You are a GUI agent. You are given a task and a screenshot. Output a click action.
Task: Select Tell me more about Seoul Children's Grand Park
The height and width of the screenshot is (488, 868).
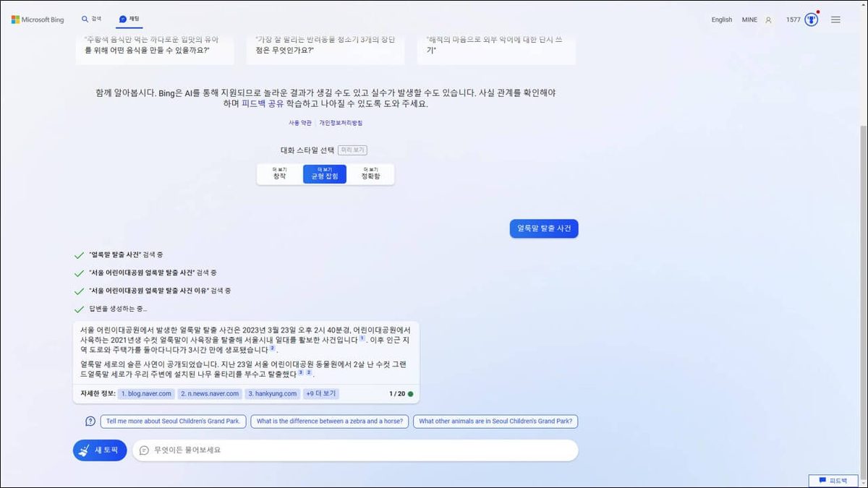pos(173,421)
